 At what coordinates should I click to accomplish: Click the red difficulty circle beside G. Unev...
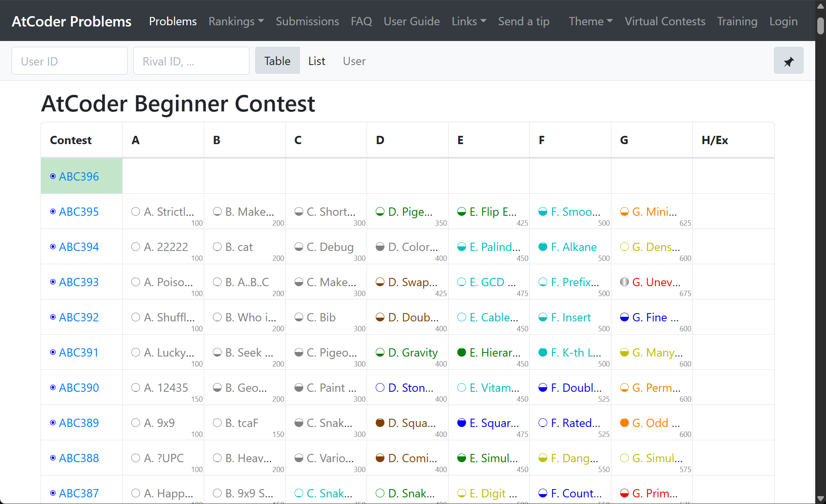coord(624,282)
